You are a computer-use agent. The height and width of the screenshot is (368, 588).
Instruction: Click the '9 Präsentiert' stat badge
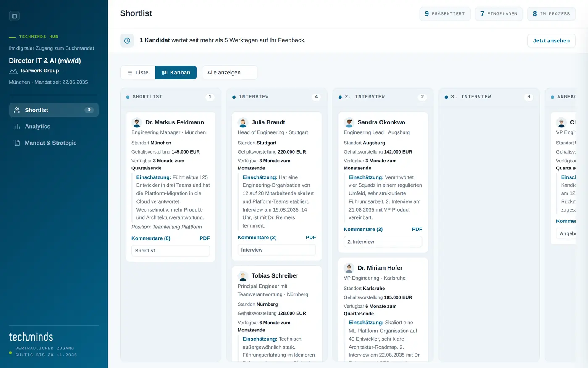click(x=445, y=14)
